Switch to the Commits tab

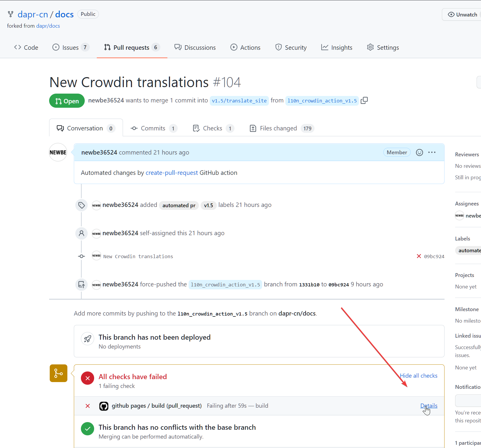[x=153, y=128]
